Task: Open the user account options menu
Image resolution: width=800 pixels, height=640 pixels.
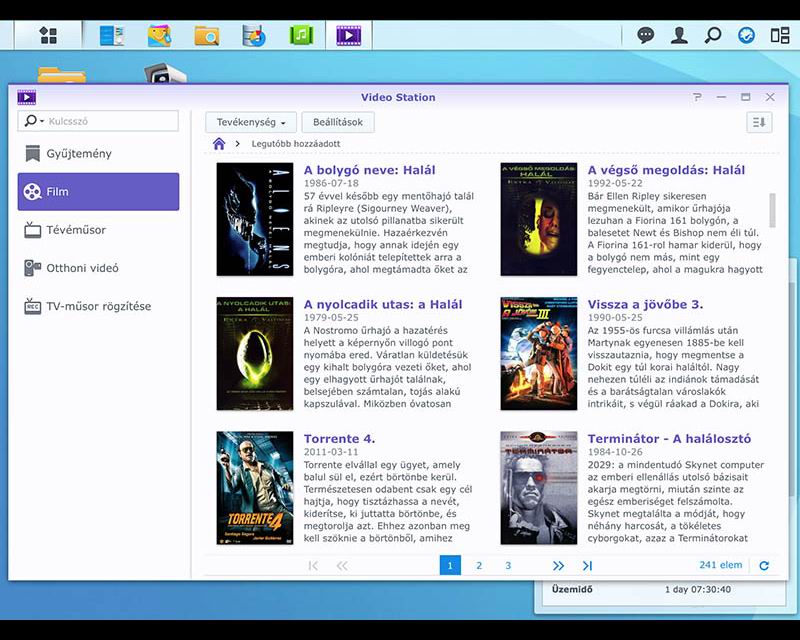Action: tap(679, 35)
